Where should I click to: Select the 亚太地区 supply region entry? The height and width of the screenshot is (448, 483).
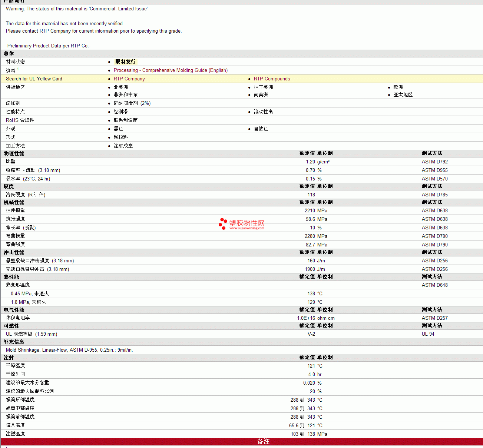(403, 95)
